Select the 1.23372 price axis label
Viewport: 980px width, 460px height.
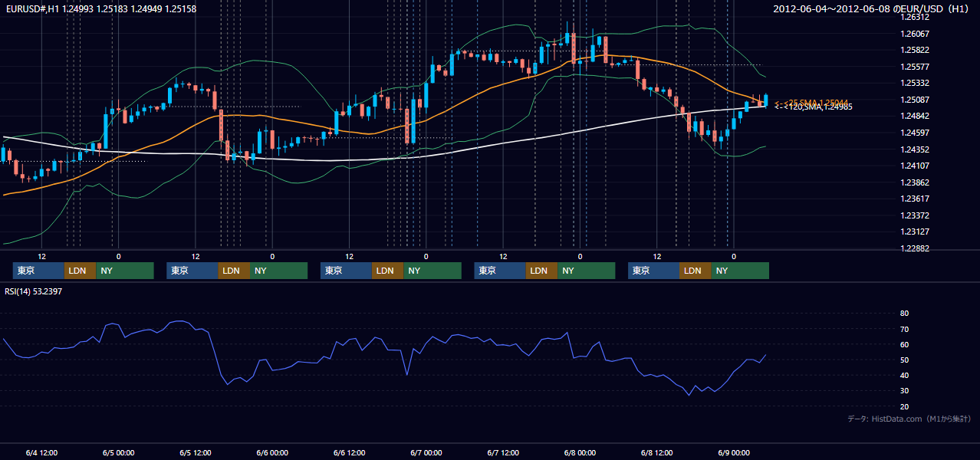(915, 215)
